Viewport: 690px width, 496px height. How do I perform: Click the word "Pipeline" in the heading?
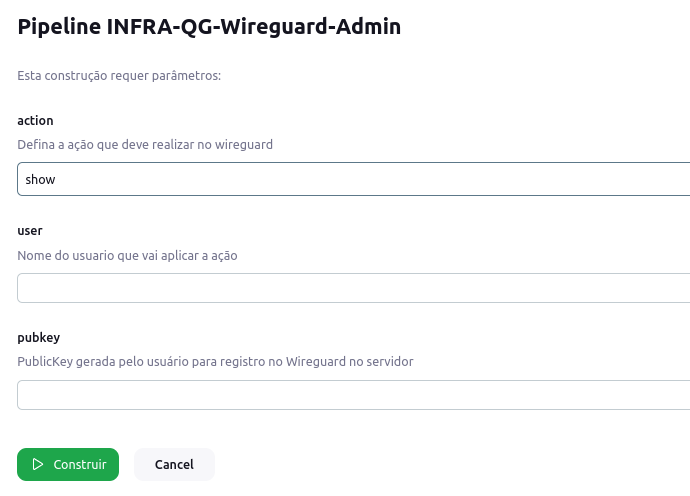tap(58, 27)
